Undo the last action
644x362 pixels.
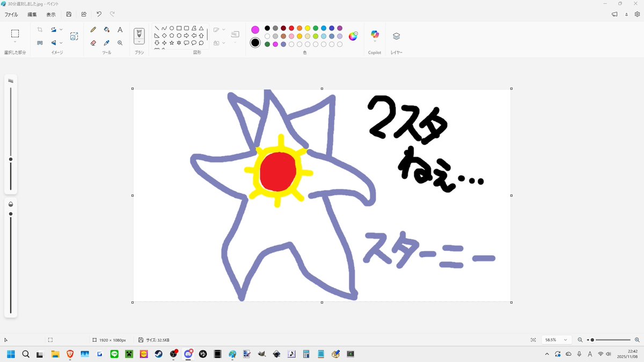[99, 14]
